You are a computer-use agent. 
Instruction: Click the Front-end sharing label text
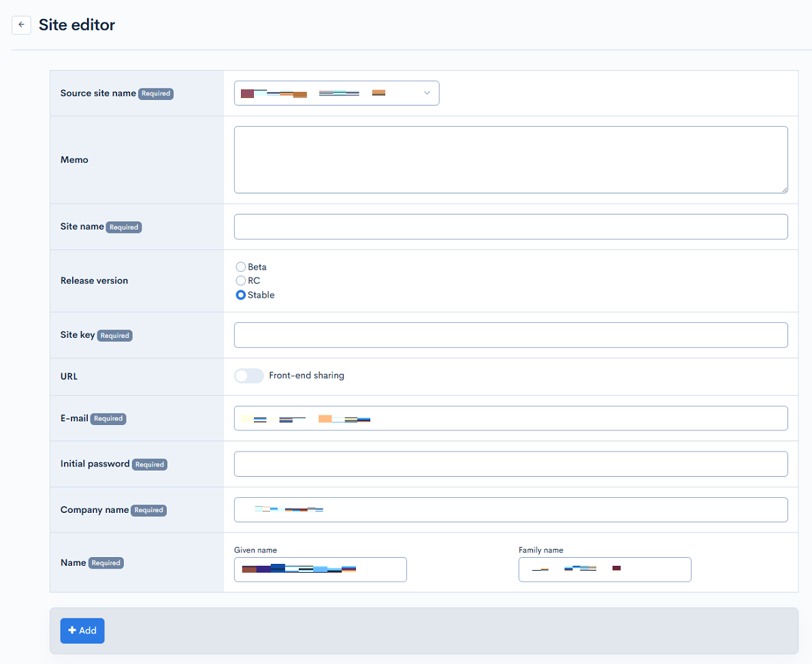click(306, 376)
